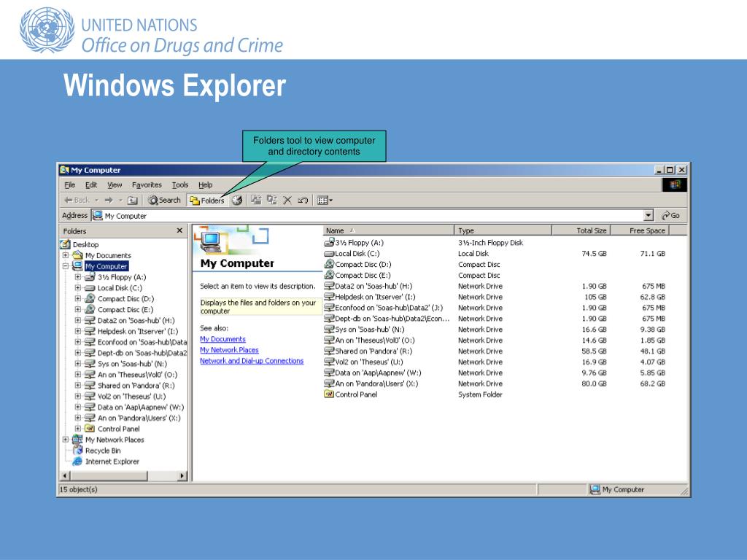Open the View menu
747x560 pixels.
click(115, 184)
